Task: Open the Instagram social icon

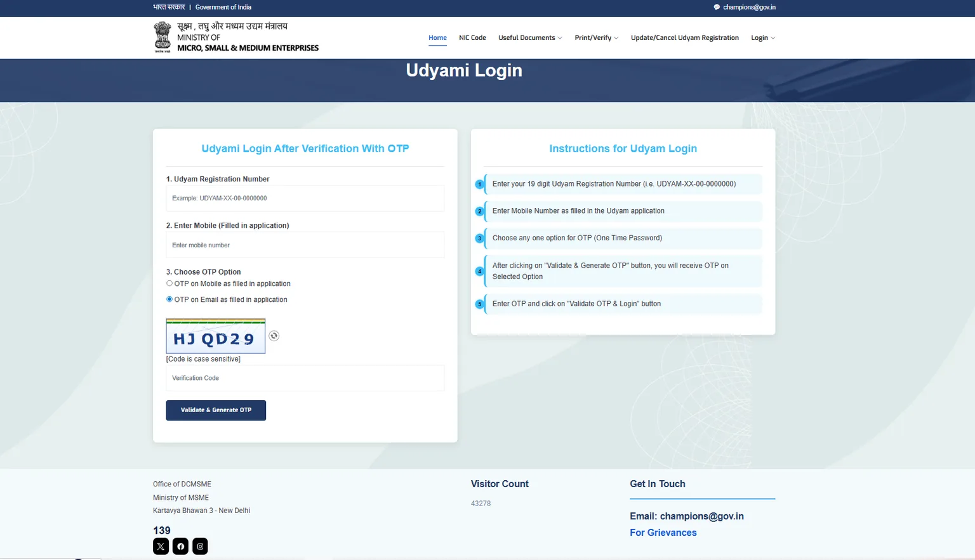Action: pos(200,546)
